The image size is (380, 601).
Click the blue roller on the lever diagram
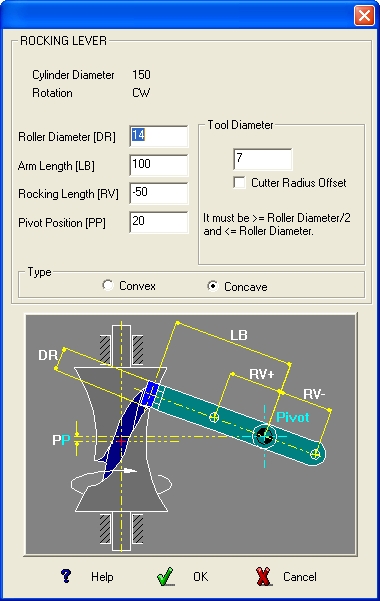(150, 394)
